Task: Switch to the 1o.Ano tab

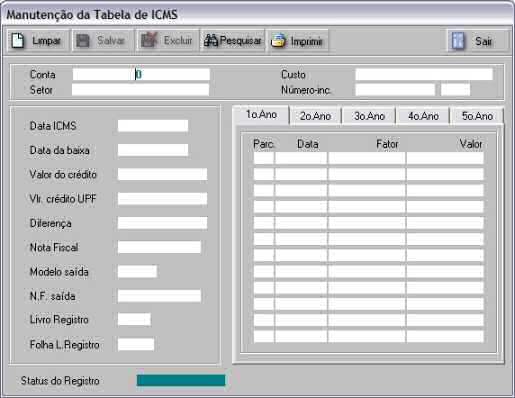Action: coord(261,115)
